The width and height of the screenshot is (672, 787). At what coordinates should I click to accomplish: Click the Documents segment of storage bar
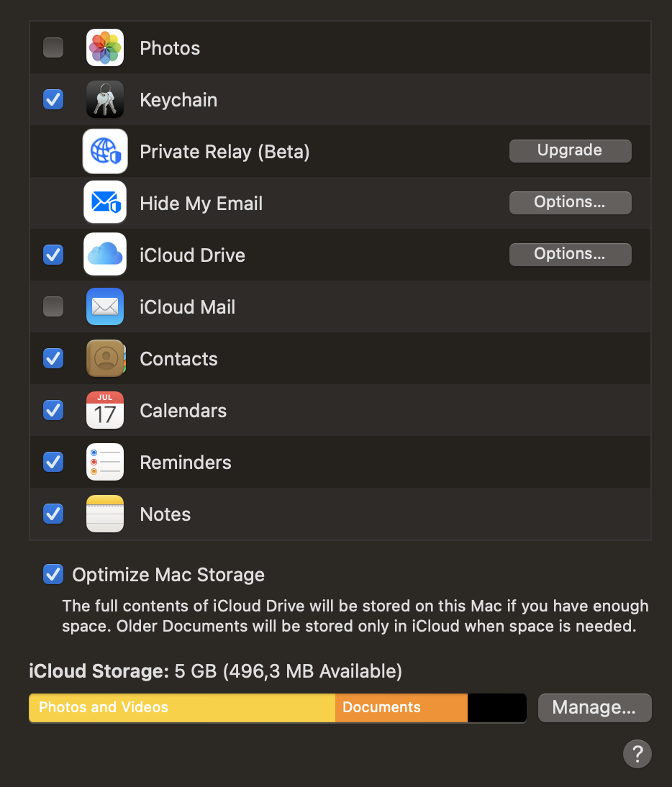tap(401, 708)
